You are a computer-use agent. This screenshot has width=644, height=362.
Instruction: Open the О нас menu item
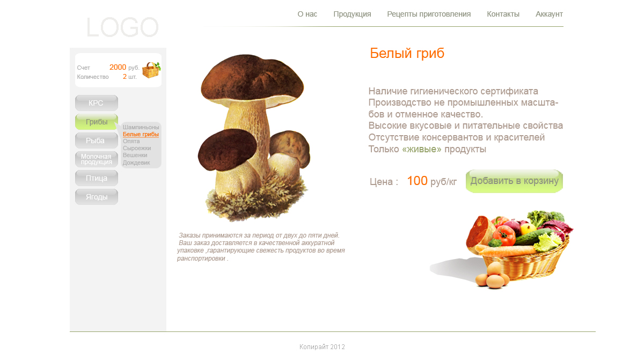[308, 14]
